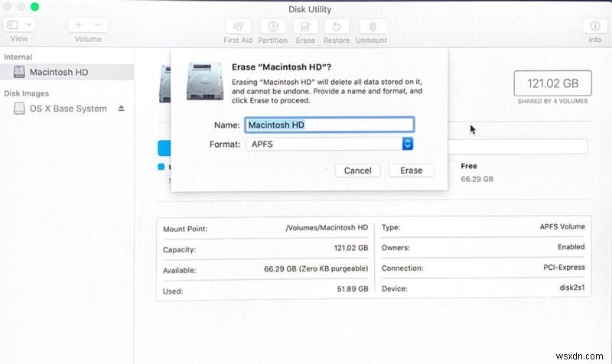Add a volume with the plus icon
The image size is (612, 364).
pyautogui.click(x=79, y=25)
